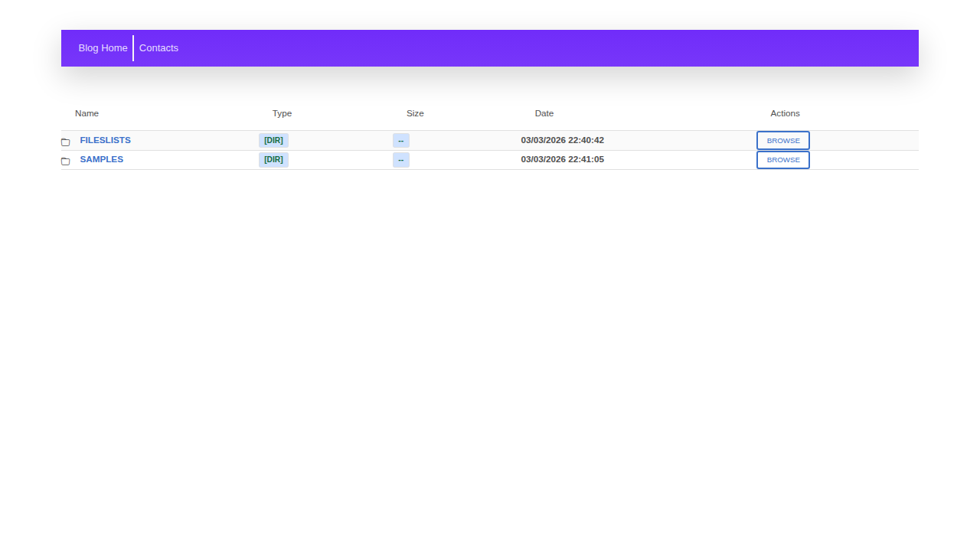Go to the Contacts nav item
Screen dimensions: 980x551
pyautogui.click(x=158, y=48)
